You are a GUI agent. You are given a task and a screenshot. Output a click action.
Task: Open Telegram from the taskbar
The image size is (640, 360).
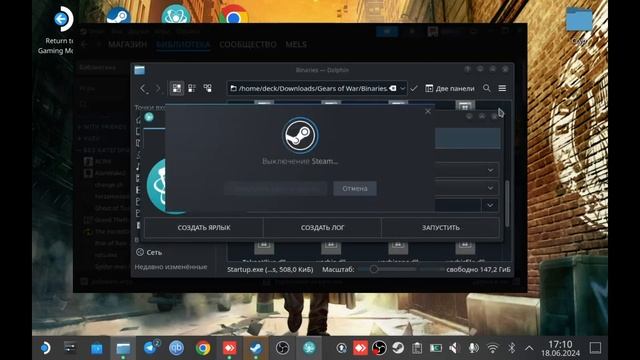pyautogui.click(x=150, y=348)
